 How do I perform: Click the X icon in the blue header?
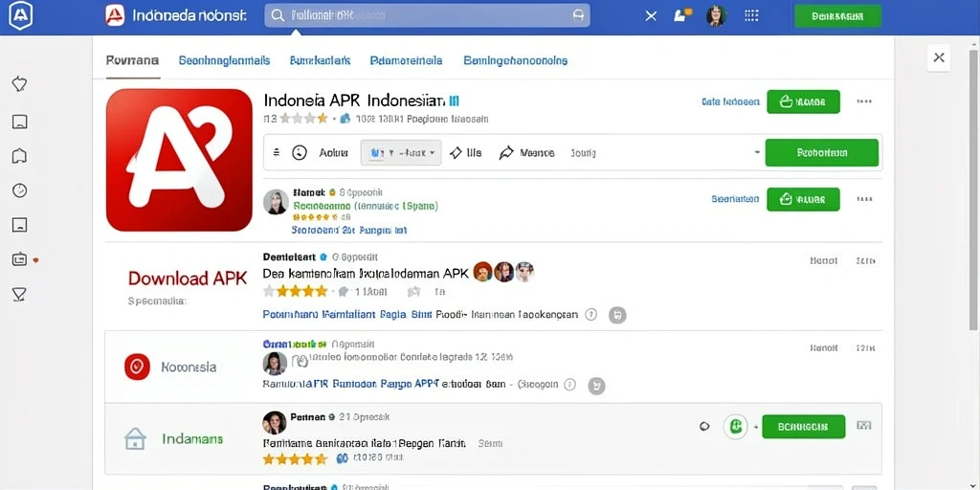pyautogui.click(x=651, y=16)
